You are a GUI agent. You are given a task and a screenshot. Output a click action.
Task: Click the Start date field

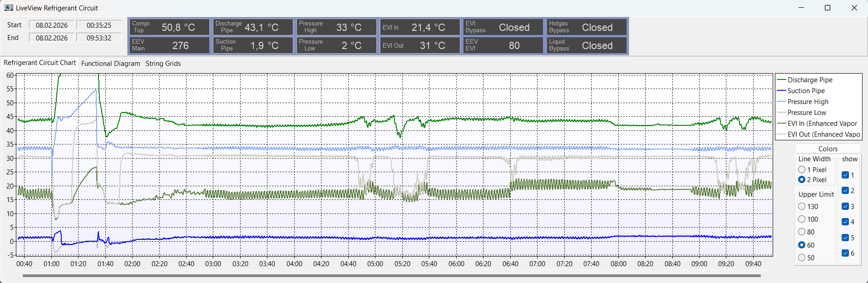click(x=52, y=25)
